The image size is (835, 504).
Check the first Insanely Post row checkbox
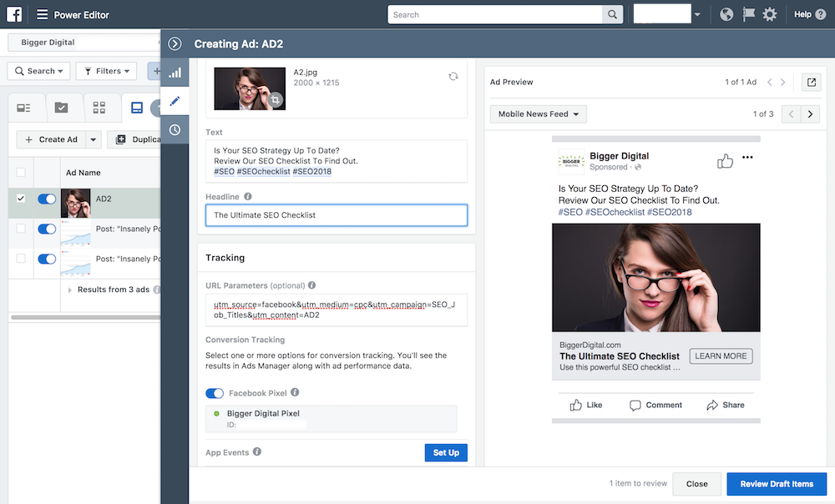(x=21, y=229)
